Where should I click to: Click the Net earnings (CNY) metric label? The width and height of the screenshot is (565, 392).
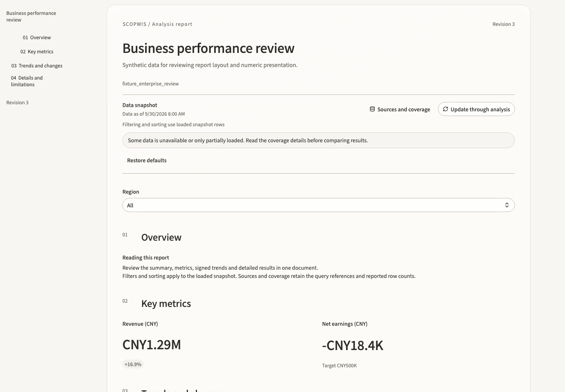[x=345, y=324]
